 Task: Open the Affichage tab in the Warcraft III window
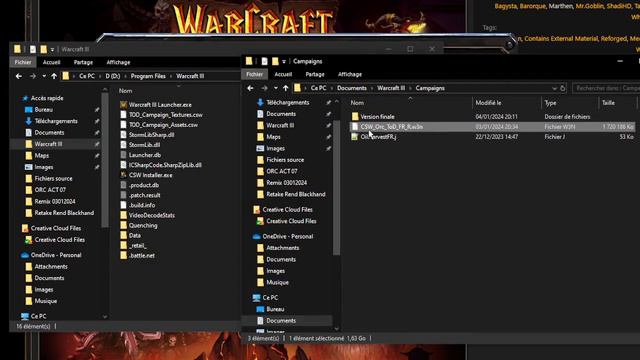[118, 62]
